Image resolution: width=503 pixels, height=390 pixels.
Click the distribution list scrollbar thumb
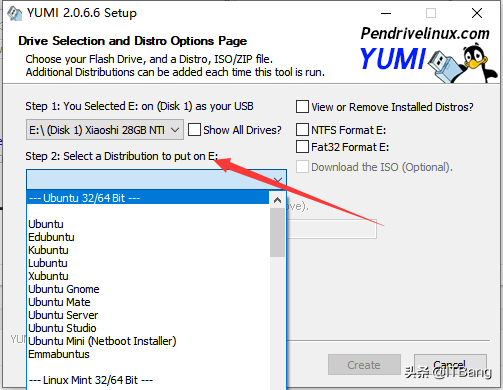[x=277, y=232]
